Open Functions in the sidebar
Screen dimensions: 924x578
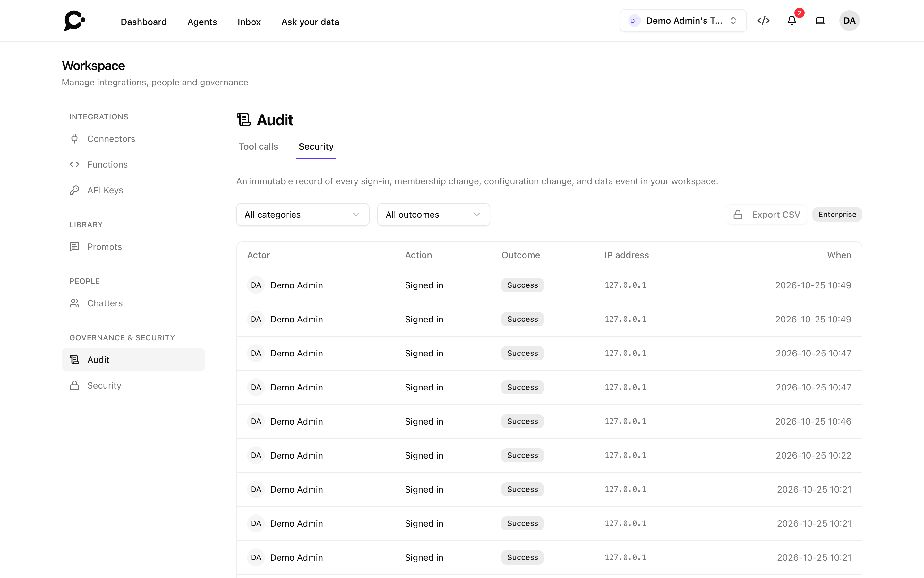point(133,164)
